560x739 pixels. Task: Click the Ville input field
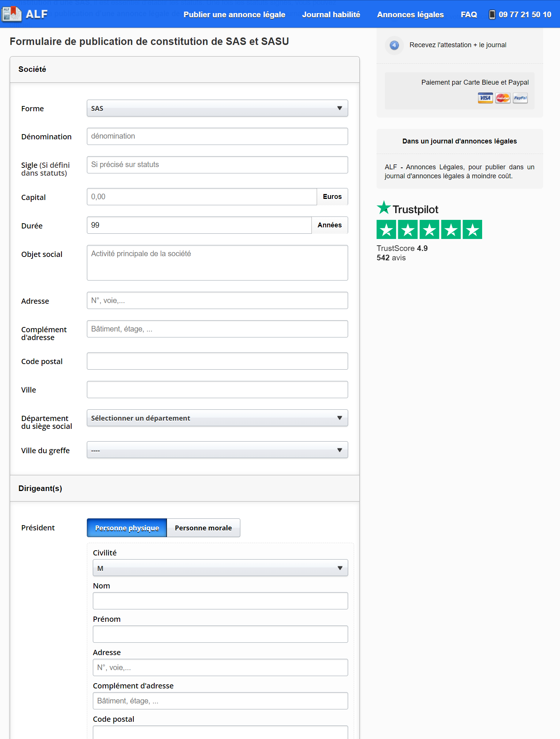217,390
